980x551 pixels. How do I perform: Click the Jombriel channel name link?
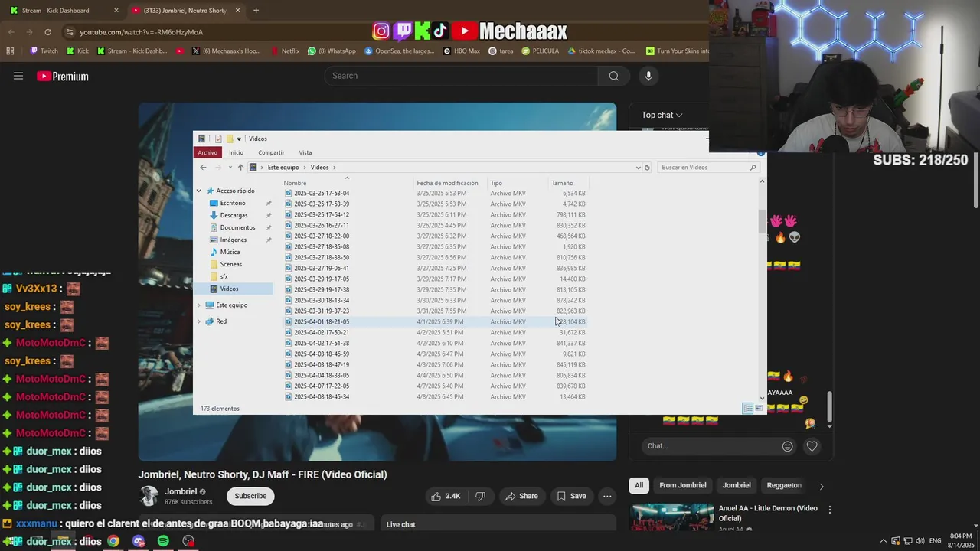(181, 491)
